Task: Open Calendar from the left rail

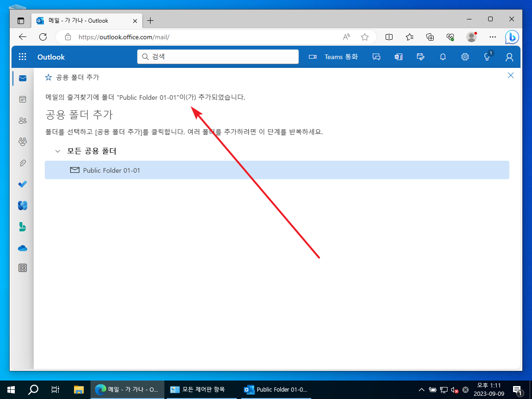Action: click(23, 99)
